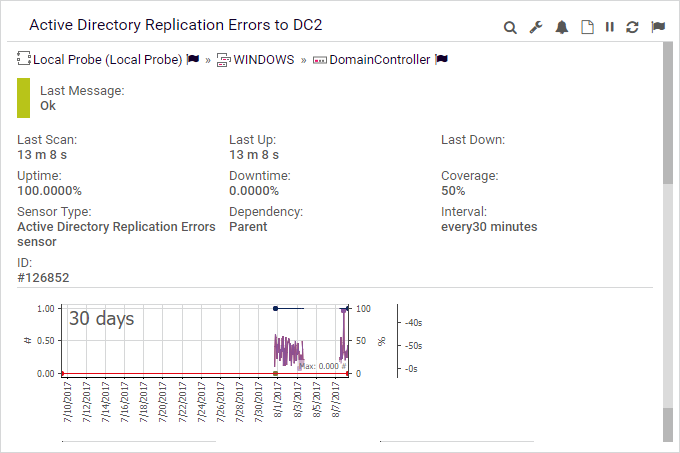Image resolution: width=680 pixels, height=453 pixels.
Task: Click flag icon beside DomainController
Action: pos(442,60)
